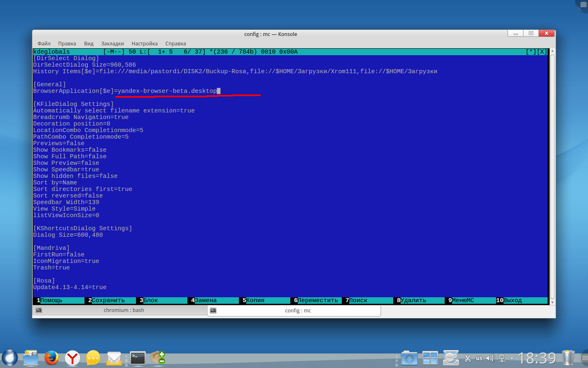
Task: Open the system settings gear icon
Action: 451,358
